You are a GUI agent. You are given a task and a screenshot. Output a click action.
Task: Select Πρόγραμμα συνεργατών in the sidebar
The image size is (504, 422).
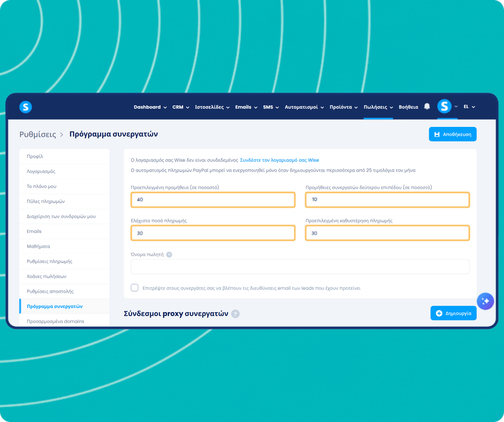point(65,307)
